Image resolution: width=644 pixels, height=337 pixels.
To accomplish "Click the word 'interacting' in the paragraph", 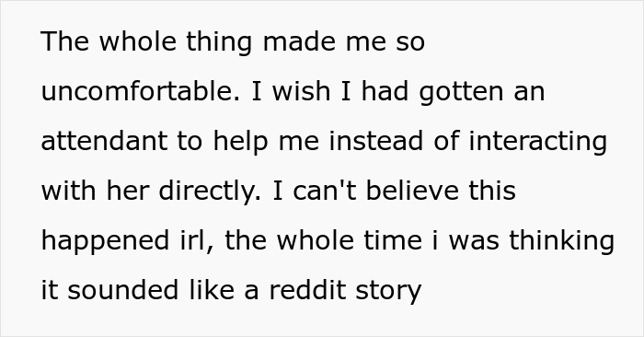I will click(x=537, y=141).
